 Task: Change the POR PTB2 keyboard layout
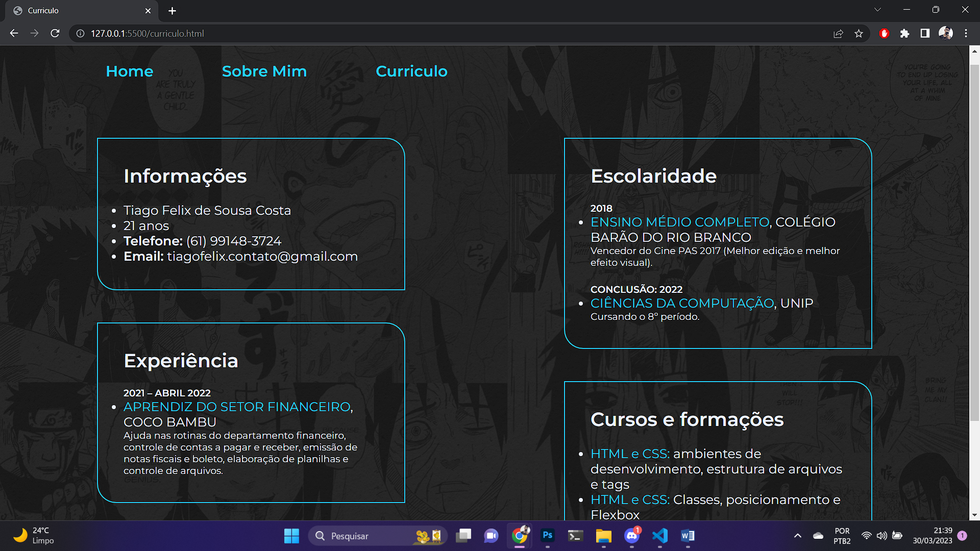(x=842, y=536)
